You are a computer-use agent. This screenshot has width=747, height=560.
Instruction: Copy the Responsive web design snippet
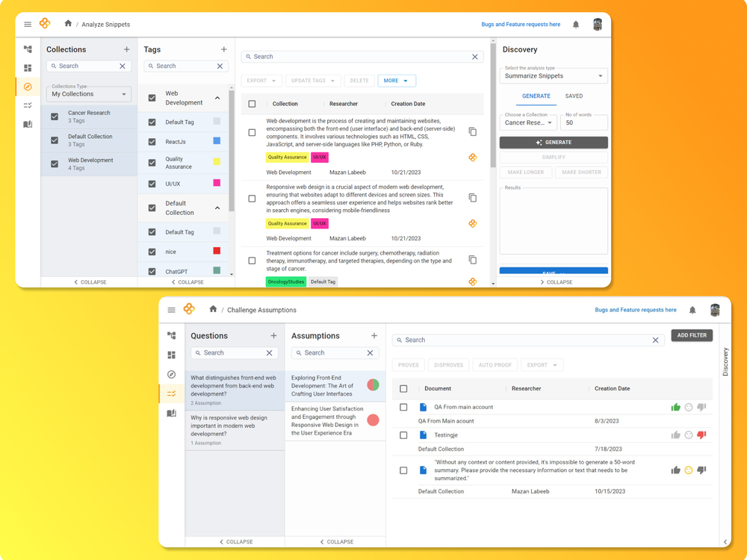473,198
